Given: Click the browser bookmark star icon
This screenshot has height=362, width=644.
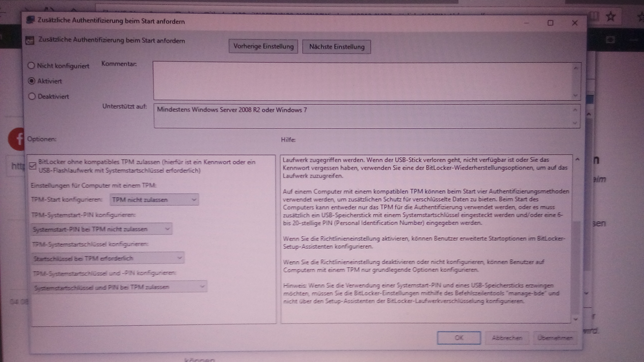Looking at the screenshot, I should pyautogui.click(x=611, y=17).
